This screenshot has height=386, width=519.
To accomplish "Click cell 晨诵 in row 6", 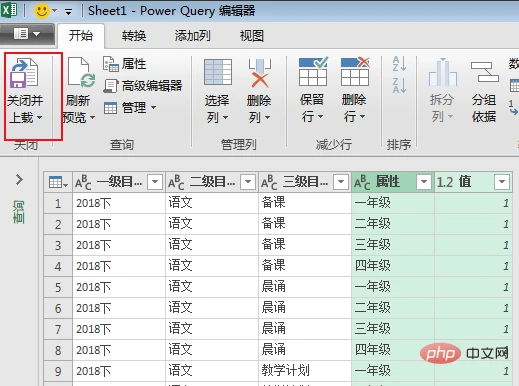I will 305,308.
